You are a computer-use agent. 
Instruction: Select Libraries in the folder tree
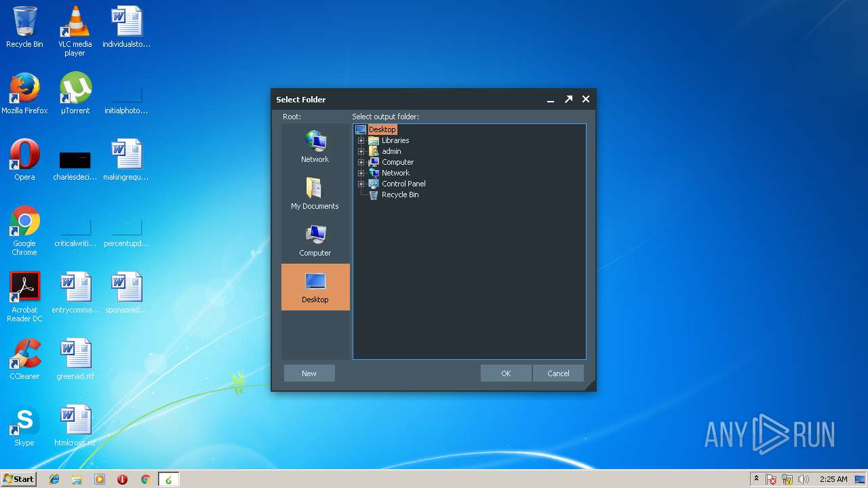[x=395, y=140]
